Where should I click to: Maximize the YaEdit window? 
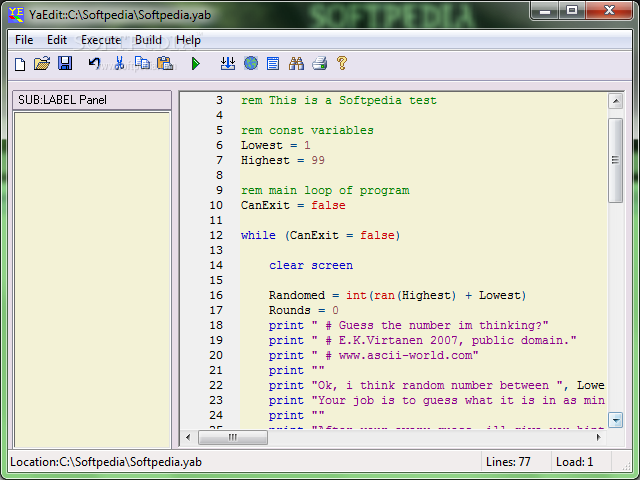coord(572,11)
